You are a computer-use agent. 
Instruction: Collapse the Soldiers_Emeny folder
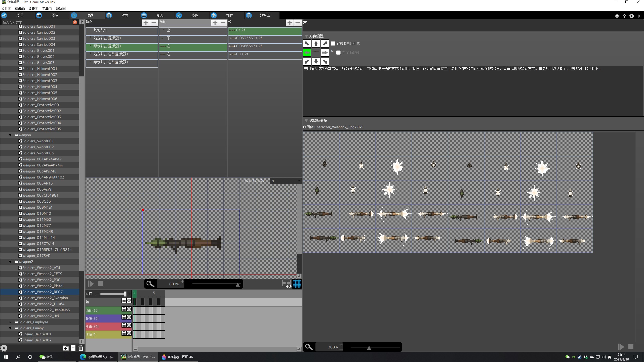point(10,328)
